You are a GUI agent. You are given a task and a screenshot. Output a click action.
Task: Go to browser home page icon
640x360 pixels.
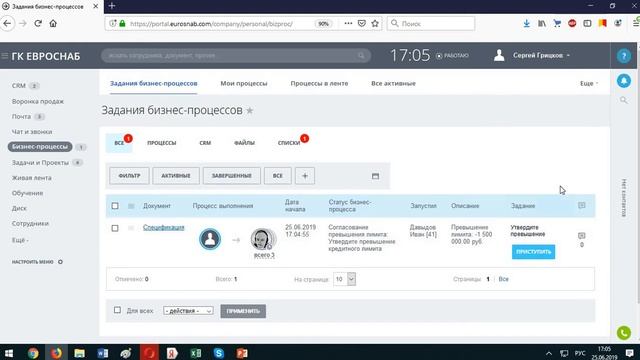click(53, 24)
